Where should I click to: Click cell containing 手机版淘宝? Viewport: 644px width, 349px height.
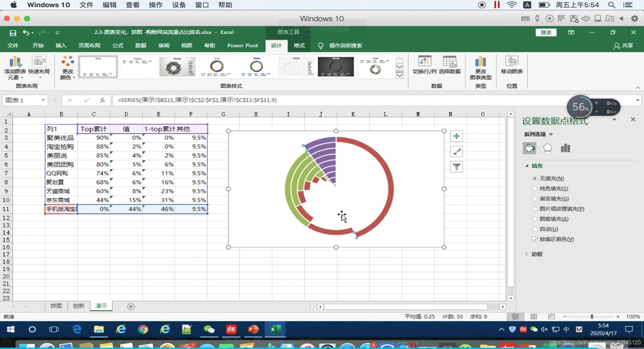click(61, 209)
